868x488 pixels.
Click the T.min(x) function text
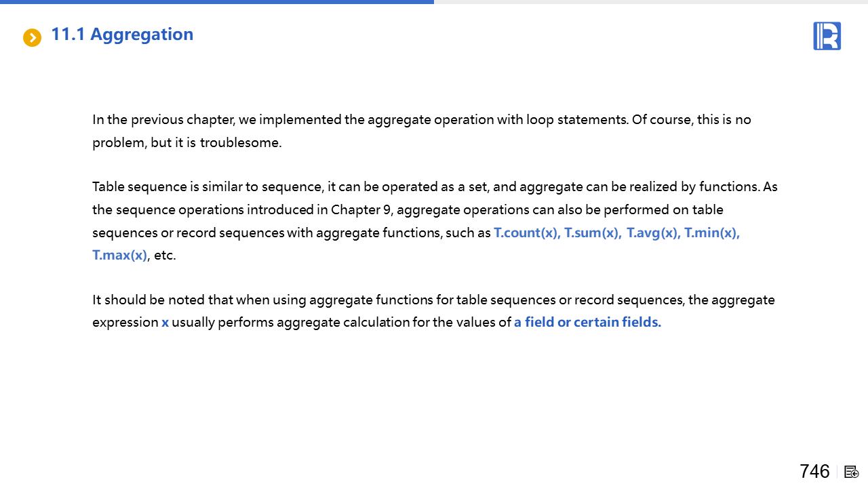(711, 233)
